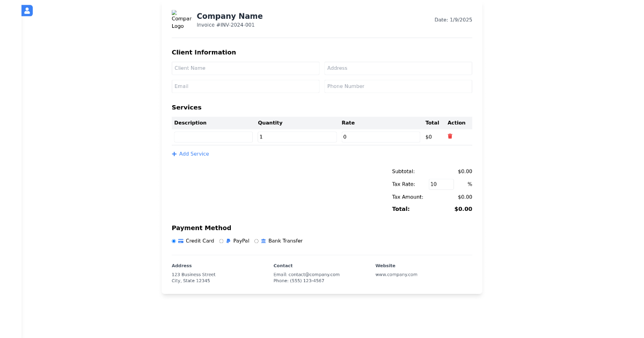Click the Address input field
Viewport: 644px width, 338px height.
coord(398,68)
